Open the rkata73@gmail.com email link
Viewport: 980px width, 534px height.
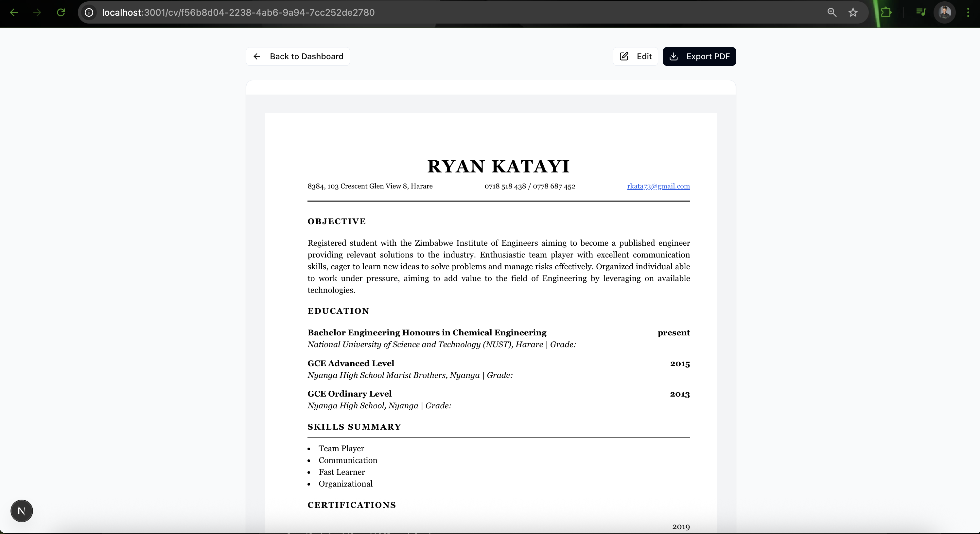(658, 186)
